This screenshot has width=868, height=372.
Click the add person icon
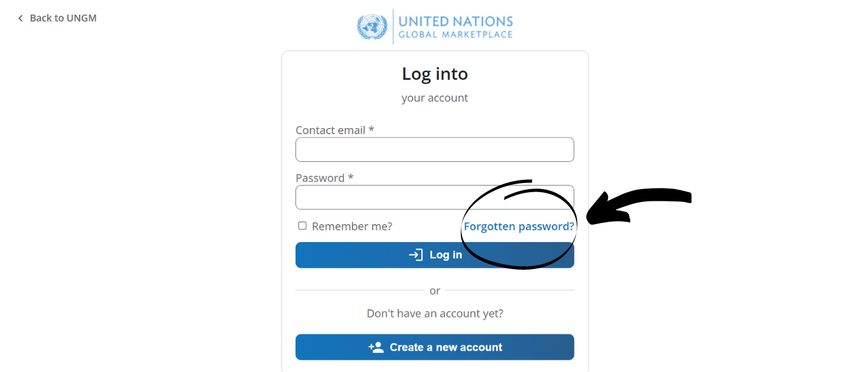click(376, 347)
